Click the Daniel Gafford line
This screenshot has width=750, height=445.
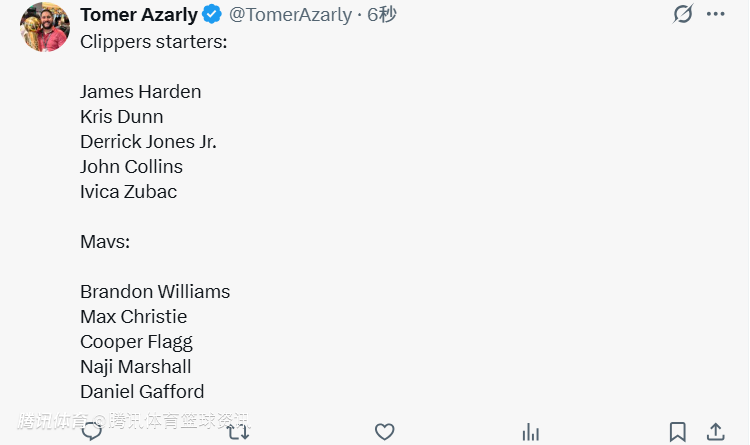click(x=142, y=392)
